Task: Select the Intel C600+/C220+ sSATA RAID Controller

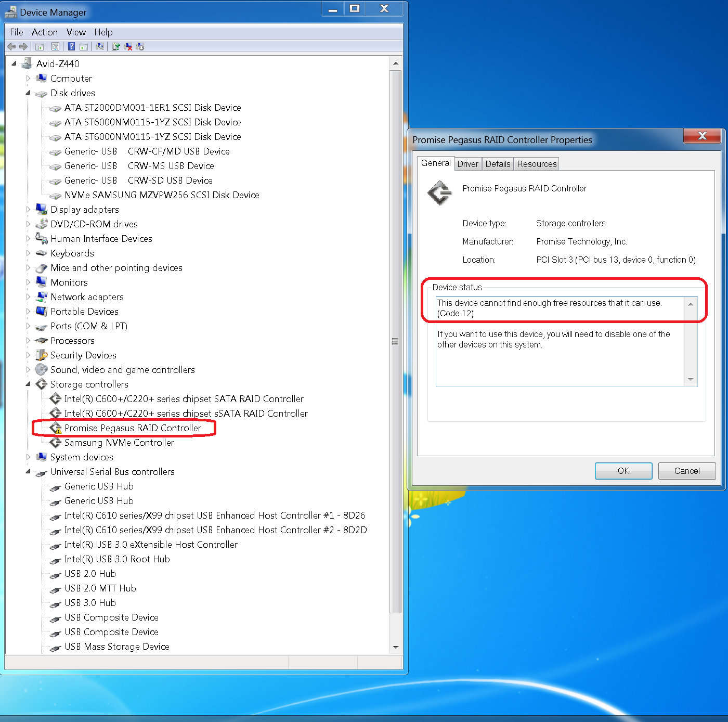Action: 186,414
